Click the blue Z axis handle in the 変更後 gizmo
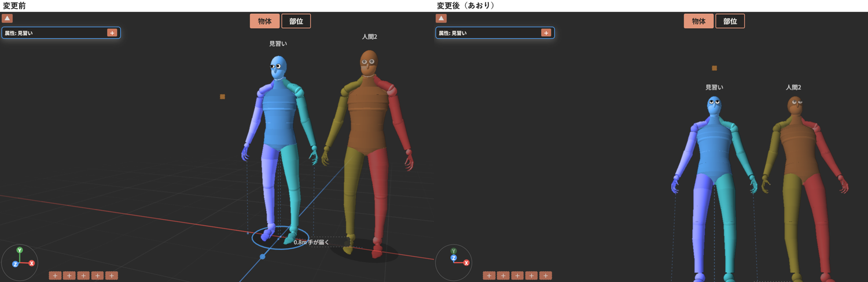The image size is (868, 282). coord(454,258)
